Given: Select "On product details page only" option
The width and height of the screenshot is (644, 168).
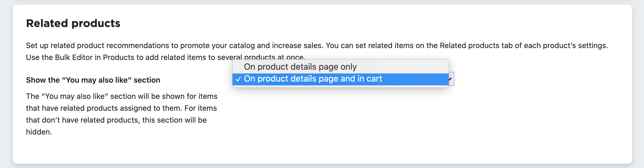Looking at the screenshot, I should click(300, 66).
